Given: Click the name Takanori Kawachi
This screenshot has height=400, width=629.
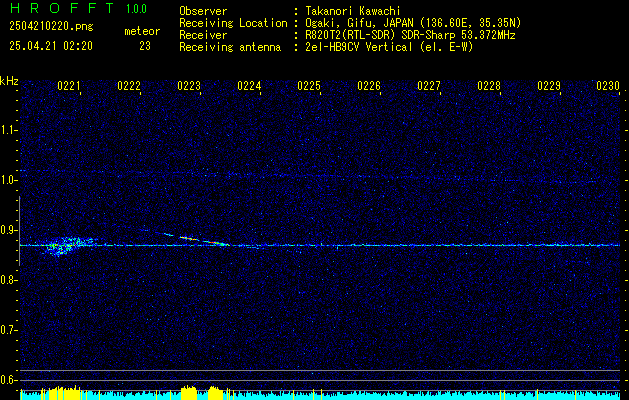Looking at the screenshot, I should point(353,11).
